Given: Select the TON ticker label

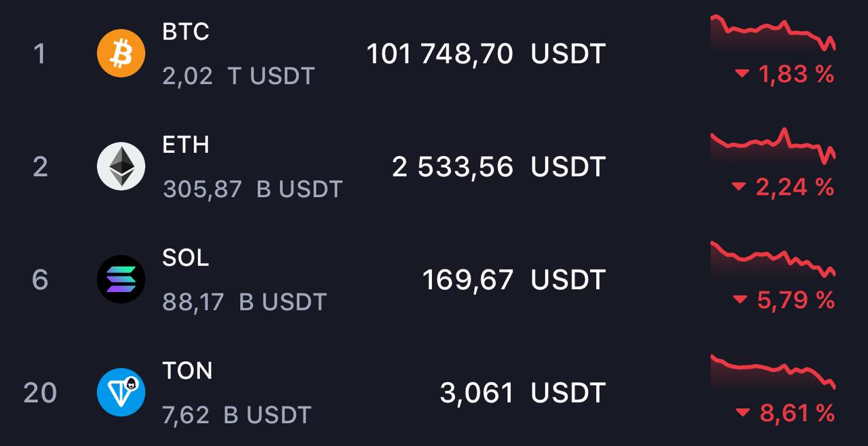Looking at the screenshot, I should pyautogui.click(x=188, y=371).
